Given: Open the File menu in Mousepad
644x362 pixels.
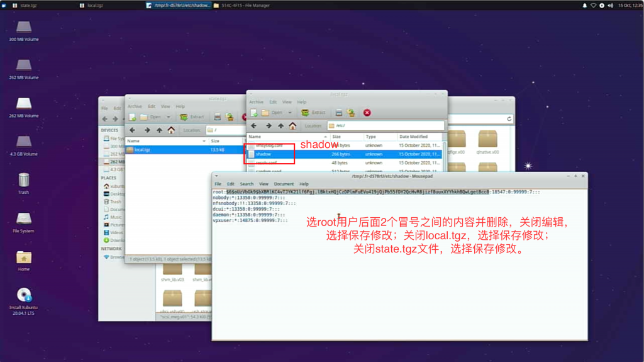Looking at the screenshot, I should point(218,184).
